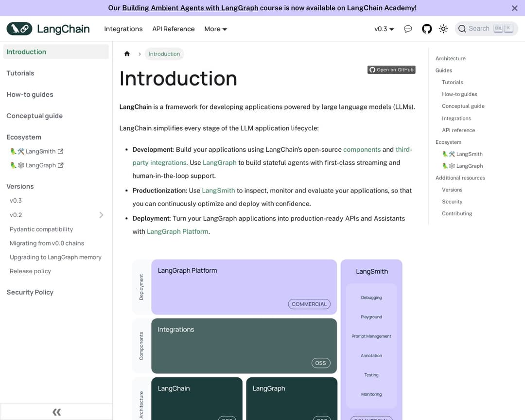This screenshot has height=420, width=525.
Task: Click the LangChain wordmark text
Action: pos(63,29)
